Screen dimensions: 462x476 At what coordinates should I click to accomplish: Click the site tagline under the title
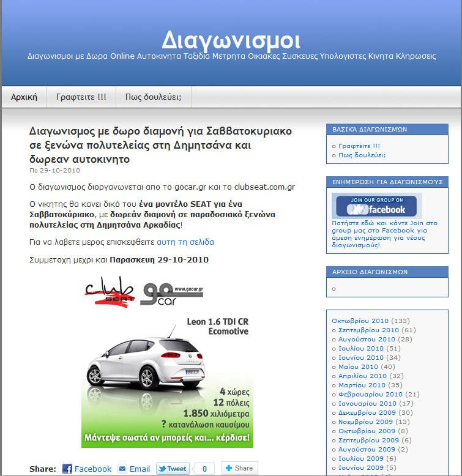[231, 56]
